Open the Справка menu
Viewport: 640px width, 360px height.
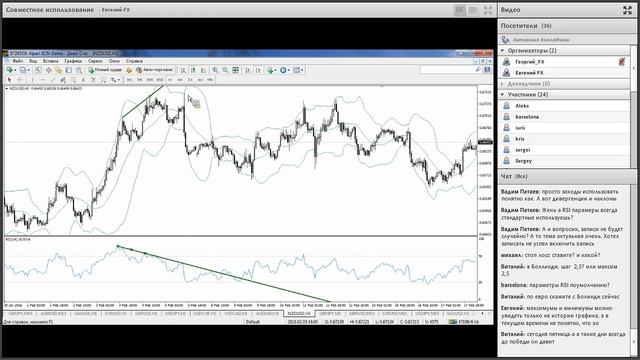[x=134, y=61]
